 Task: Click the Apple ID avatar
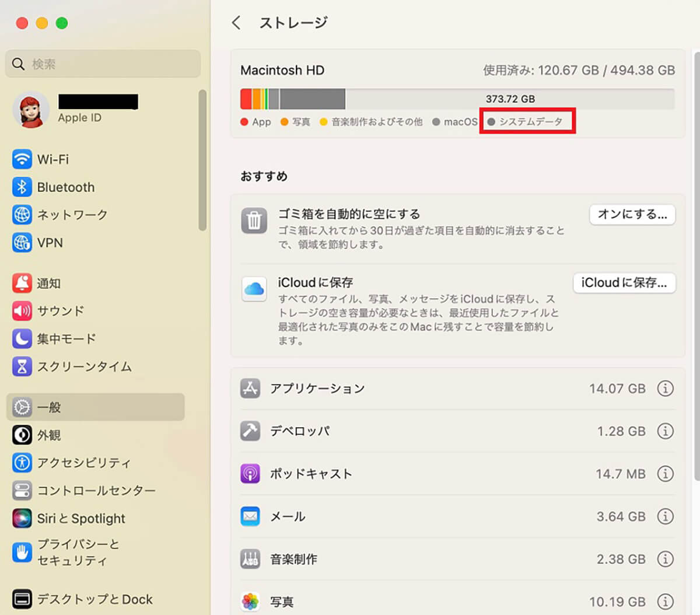coord(31,109)
